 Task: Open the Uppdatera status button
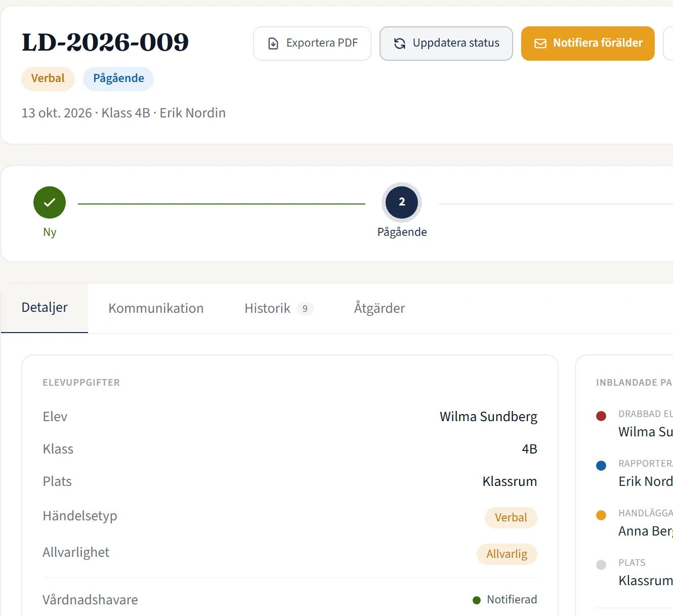tap(446, 44)
